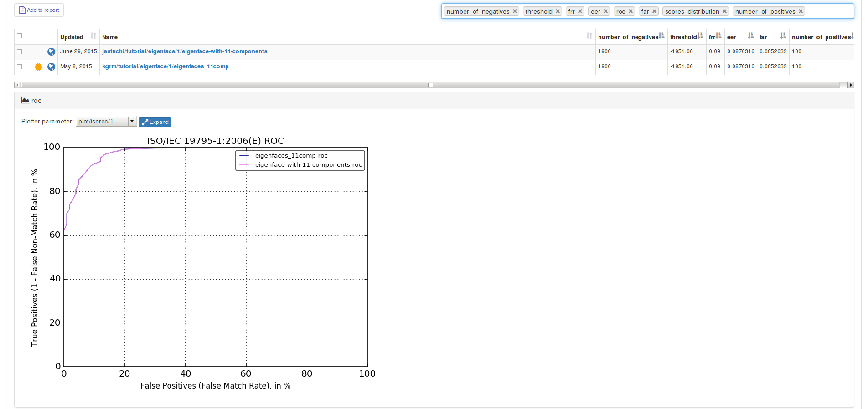Remove the far tag

654,11
